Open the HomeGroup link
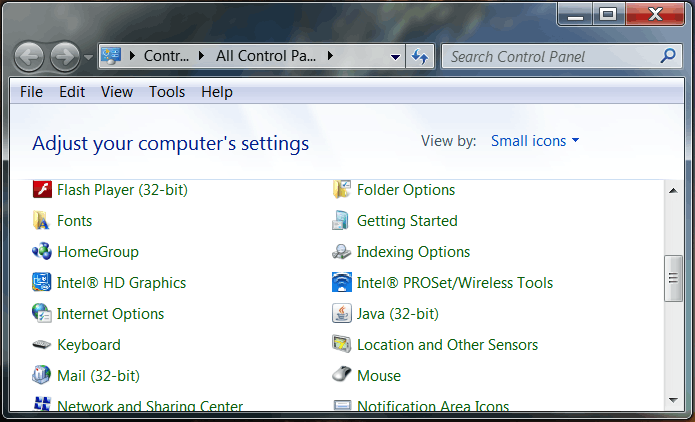 click(98, 252)
